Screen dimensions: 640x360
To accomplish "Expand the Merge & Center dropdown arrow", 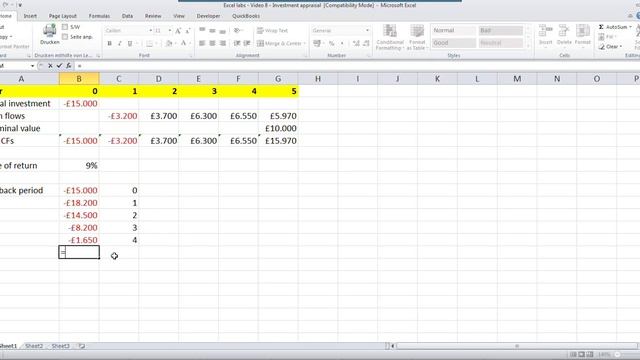I will pos(304,43).
